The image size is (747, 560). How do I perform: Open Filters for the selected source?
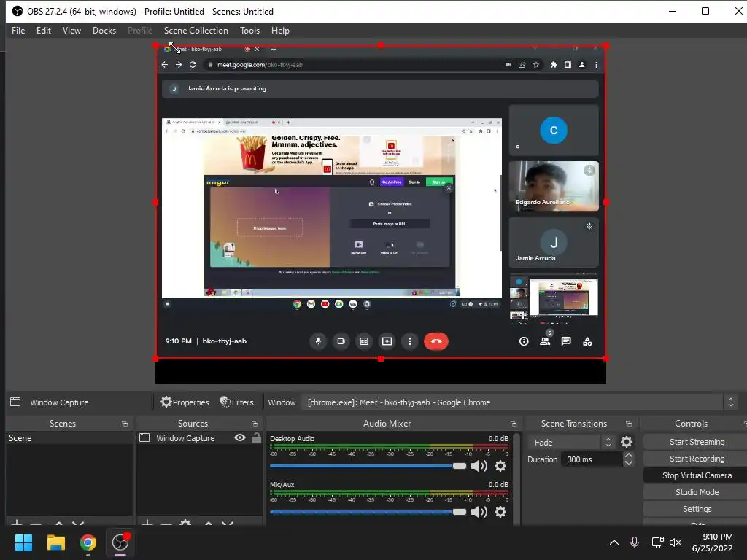(x=237, y=402)
